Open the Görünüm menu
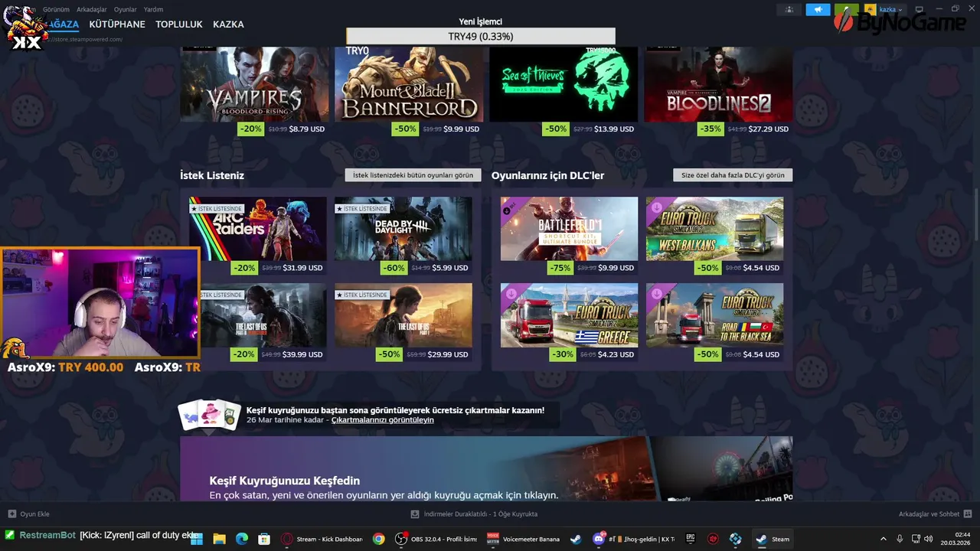Viewport: 980px width, 551px height. (57, 9)
